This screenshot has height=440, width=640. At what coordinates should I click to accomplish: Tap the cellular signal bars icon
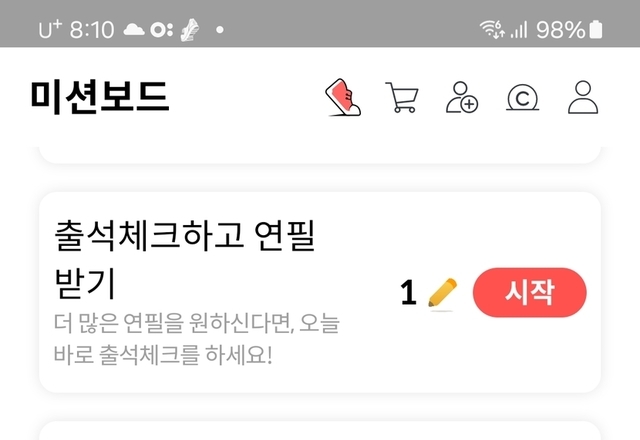[x=519, y=29]
